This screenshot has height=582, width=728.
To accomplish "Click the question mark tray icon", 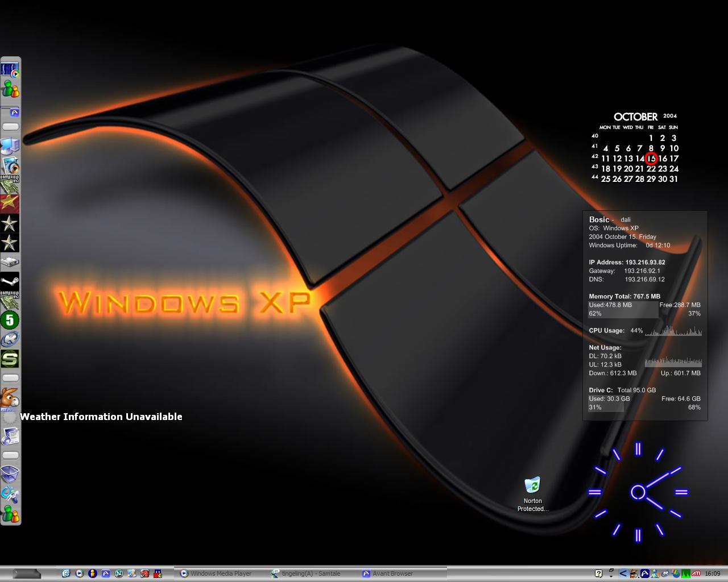I will pos(598,573).
